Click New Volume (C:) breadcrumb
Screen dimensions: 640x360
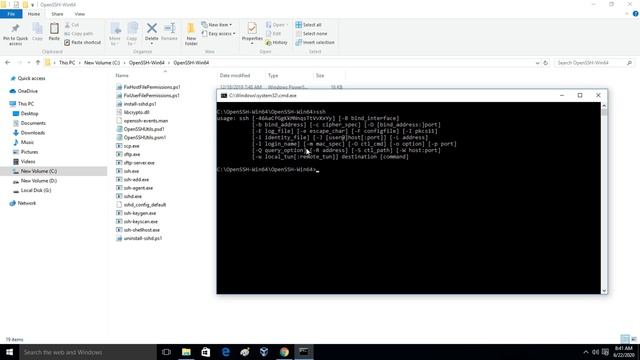point(102,63)
